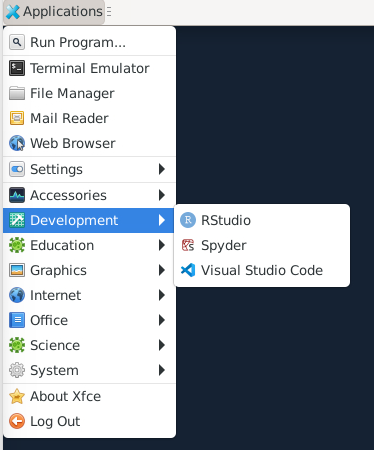Open Web Browser menu entry
The height and width of the screenshot is (450, 374).
point(89,143)
